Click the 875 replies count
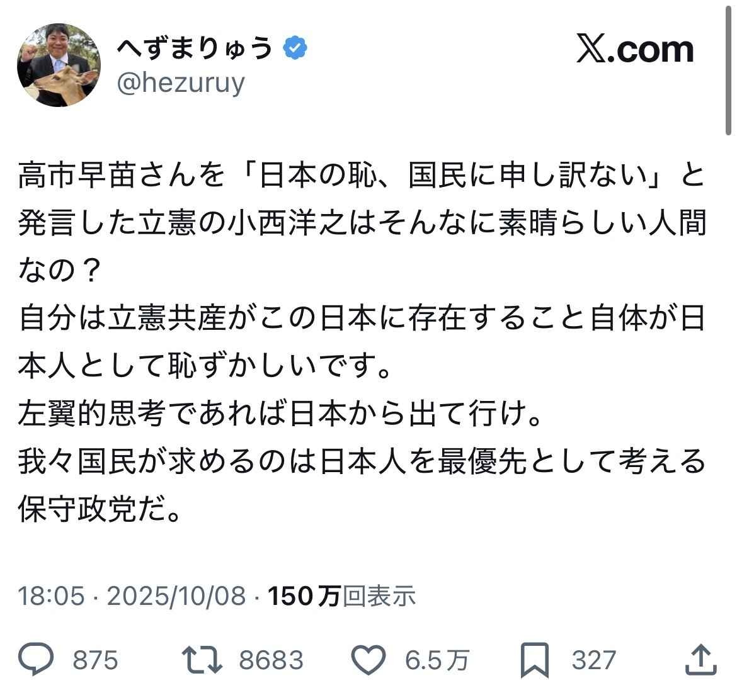The height and width of the screenshot is (700, 737). coord(95,660)
